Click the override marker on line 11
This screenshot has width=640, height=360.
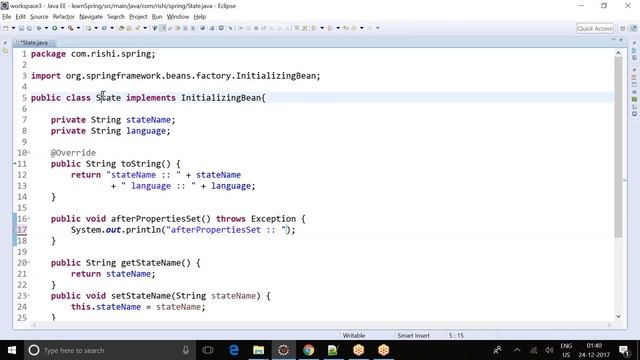(x=15, y=164)
